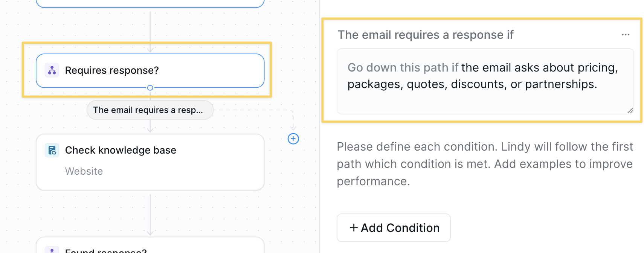This screenshot has height=253, width=644.
Task: Click the branch icon on Requires response node
Action: (52, 70)
